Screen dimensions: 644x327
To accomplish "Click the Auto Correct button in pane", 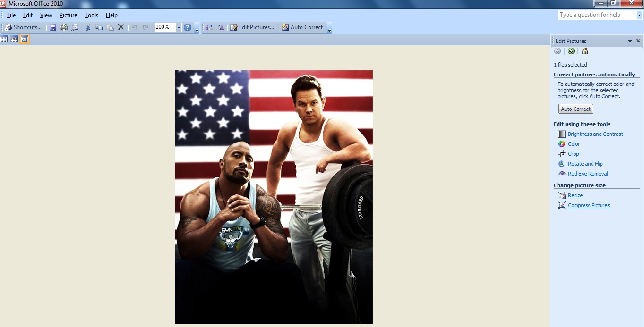I will click(x=575, y=109).
